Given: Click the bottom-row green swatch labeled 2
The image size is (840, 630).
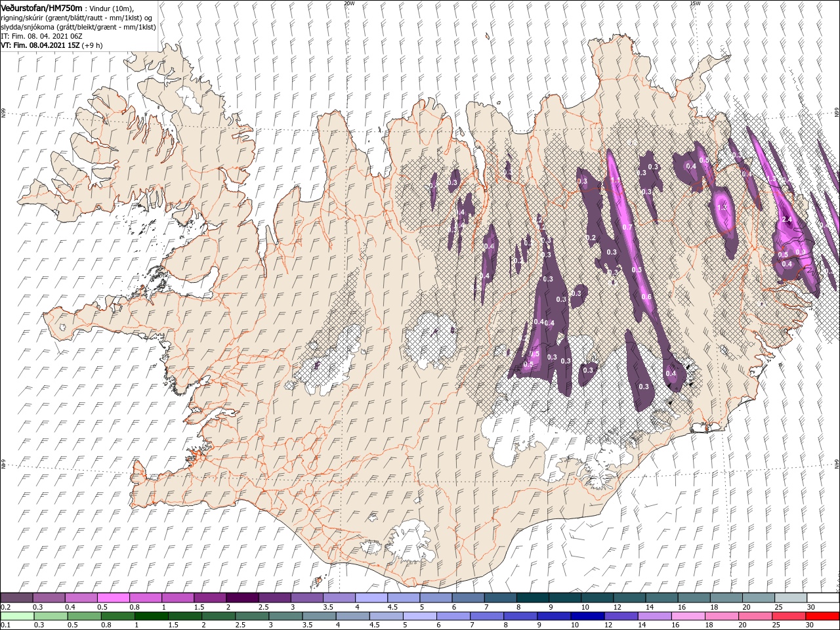Looking at the screenshot, I should click(x=219, y=616).
